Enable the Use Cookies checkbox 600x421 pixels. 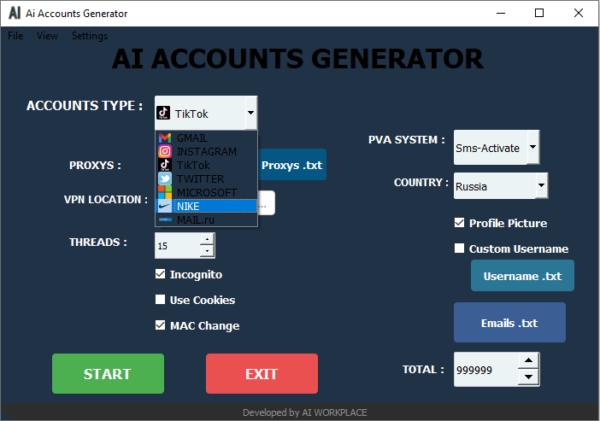pos(160,299)
